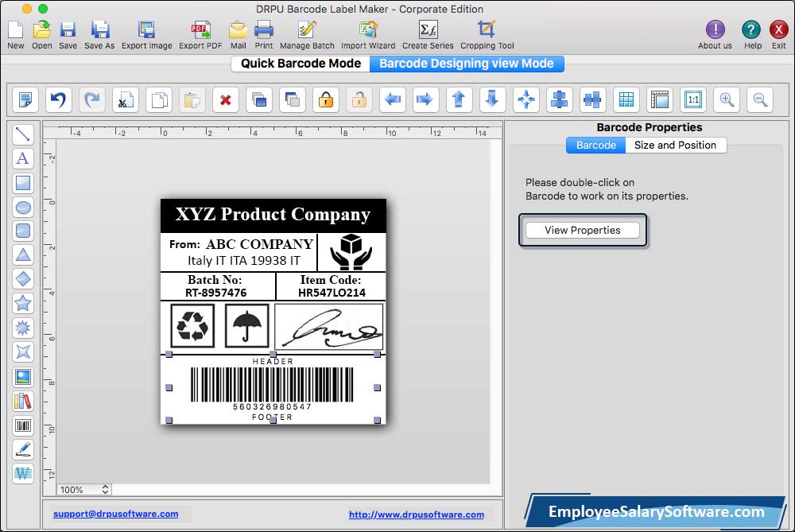Select the signature image on label
795x532 pixels.
(x=328, y=326)
